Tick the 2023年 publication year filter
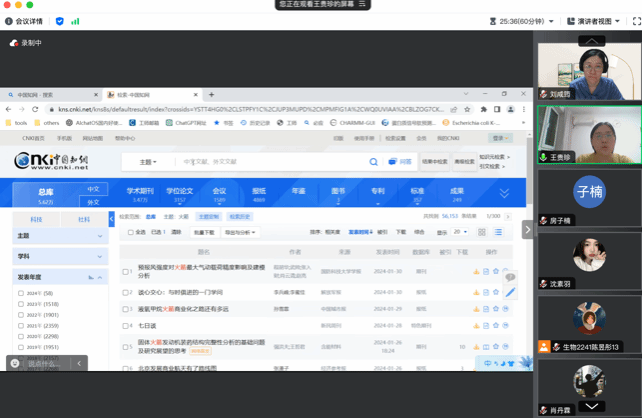Screen dimensions: 642x418 coord(22,304)
